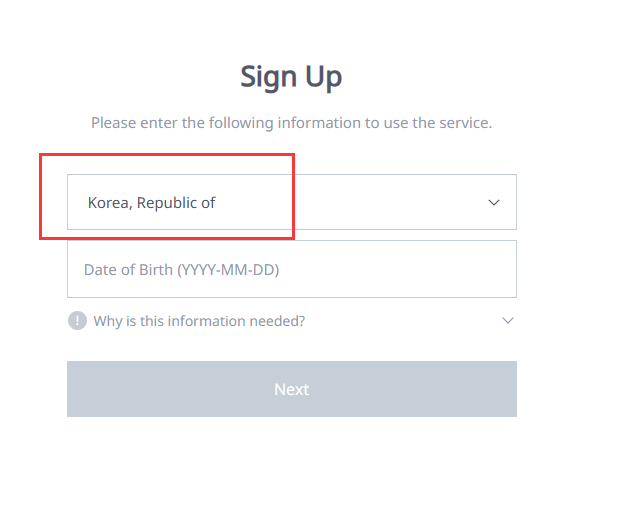Image resolution: width=619 pixels, height=513 pixels.
Task: Show the explanation via the gray info icon
Action: pos(77,321)
